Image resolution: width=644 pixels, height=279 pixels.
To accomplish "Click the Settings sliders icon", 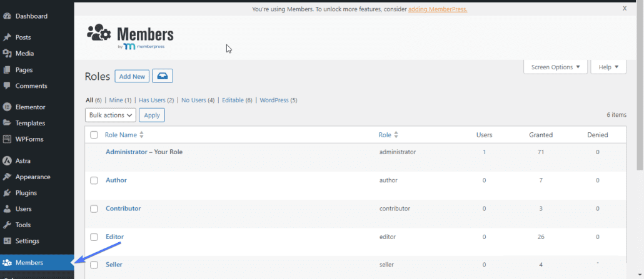I will pos(7,241).
